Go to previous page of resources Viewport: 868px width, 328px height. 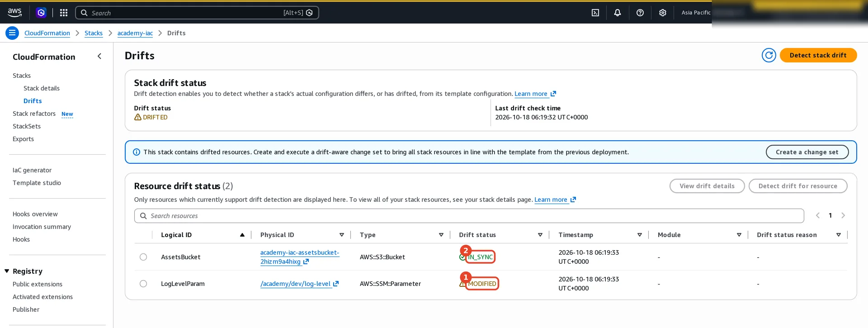(x=818, y=215)
